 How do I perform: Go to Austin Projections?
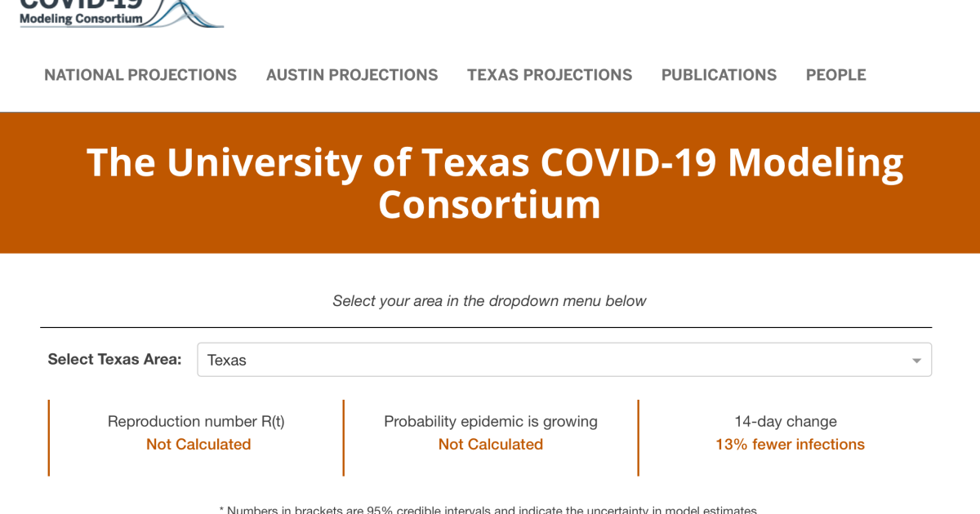pyautogui.click(x=352, y=75)
